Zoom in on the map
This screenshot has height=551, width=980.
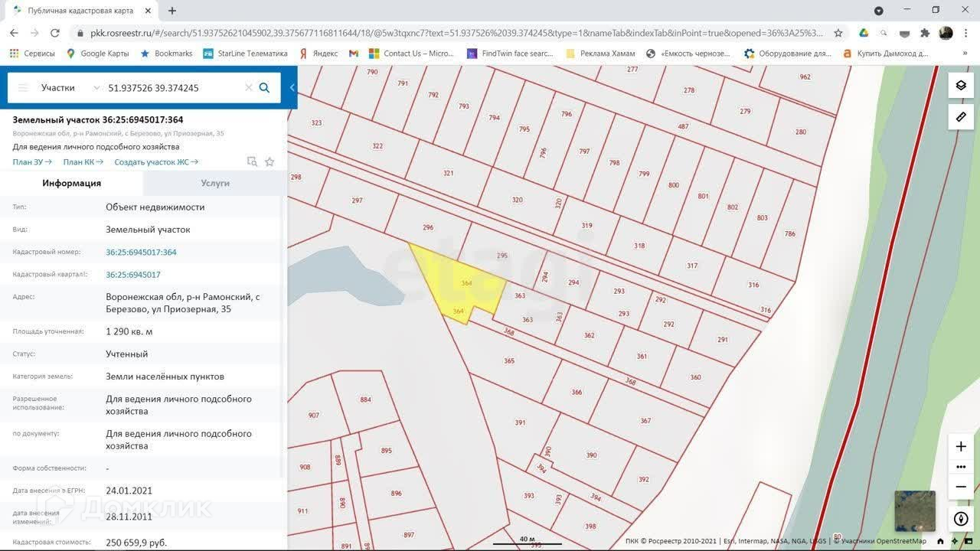coord(961,447)
